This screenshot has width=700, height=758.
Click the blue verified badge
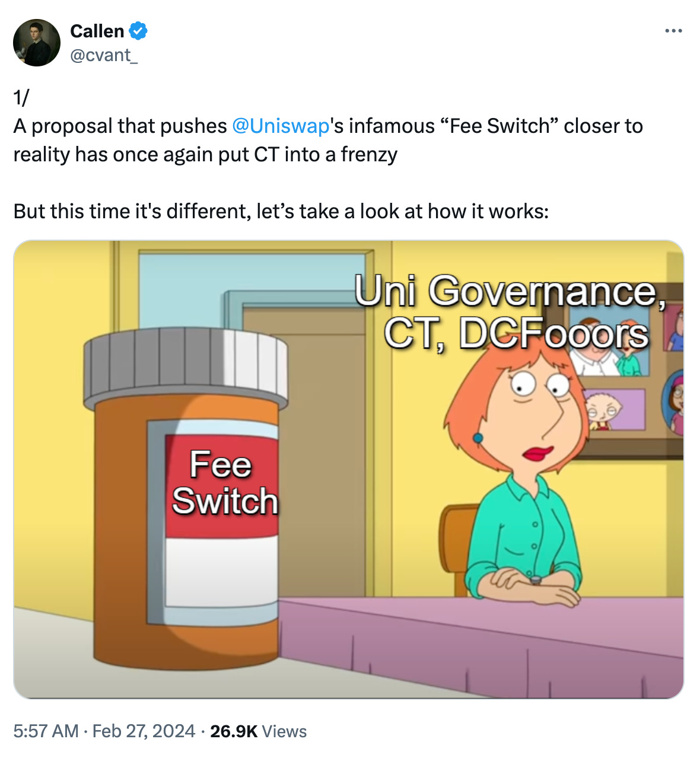pos(138,31)
